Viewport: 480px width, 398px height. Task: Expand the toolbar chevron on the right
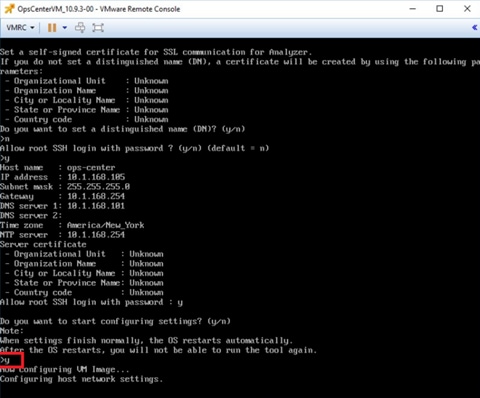(x=475, y=28)
